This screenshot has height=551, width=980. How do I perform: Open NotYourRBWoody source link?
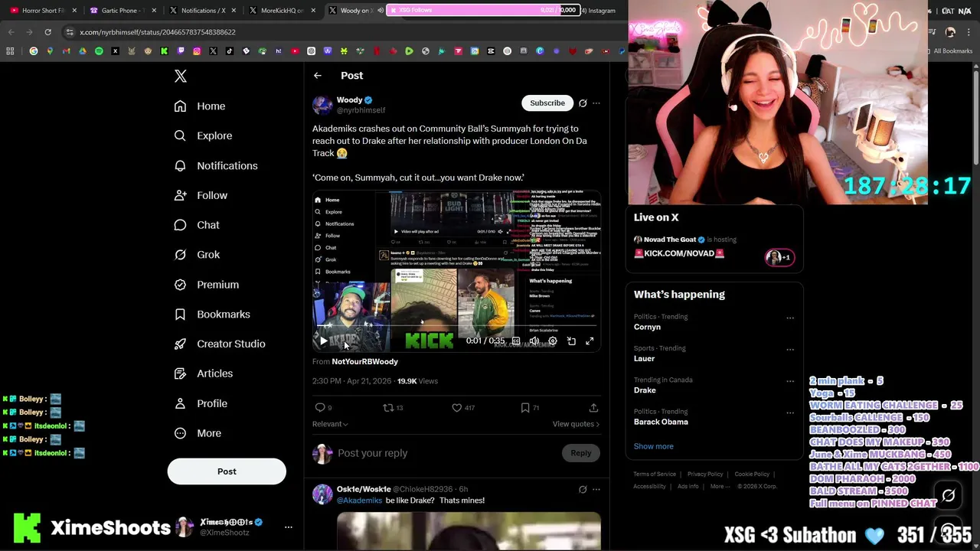point(364,361)
